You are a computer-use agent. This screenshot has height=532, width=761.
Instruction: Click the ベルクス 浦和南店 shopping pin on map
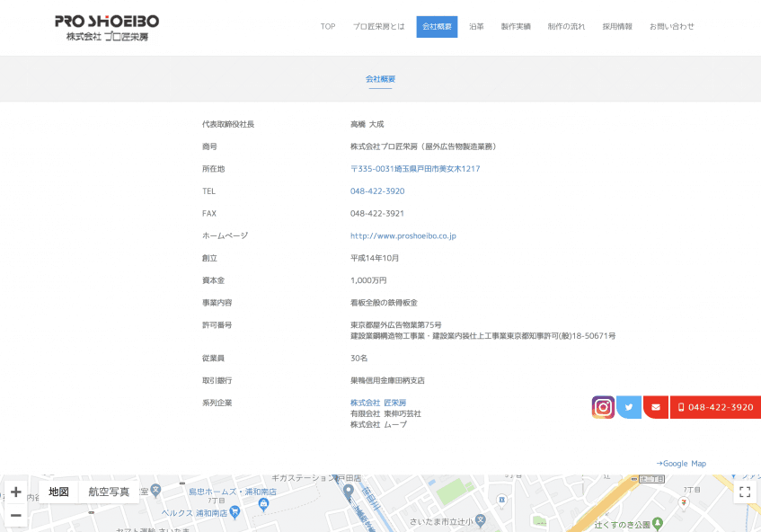point(234,512)
